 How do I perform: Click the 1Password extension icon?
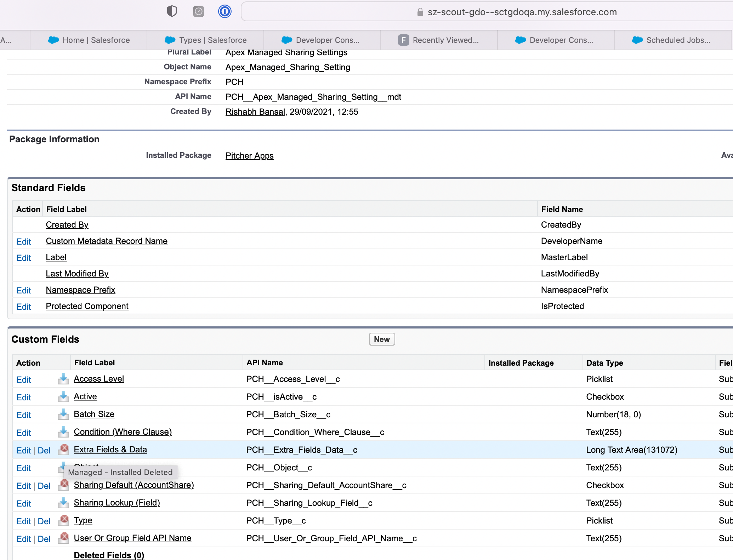click(225, 12)
